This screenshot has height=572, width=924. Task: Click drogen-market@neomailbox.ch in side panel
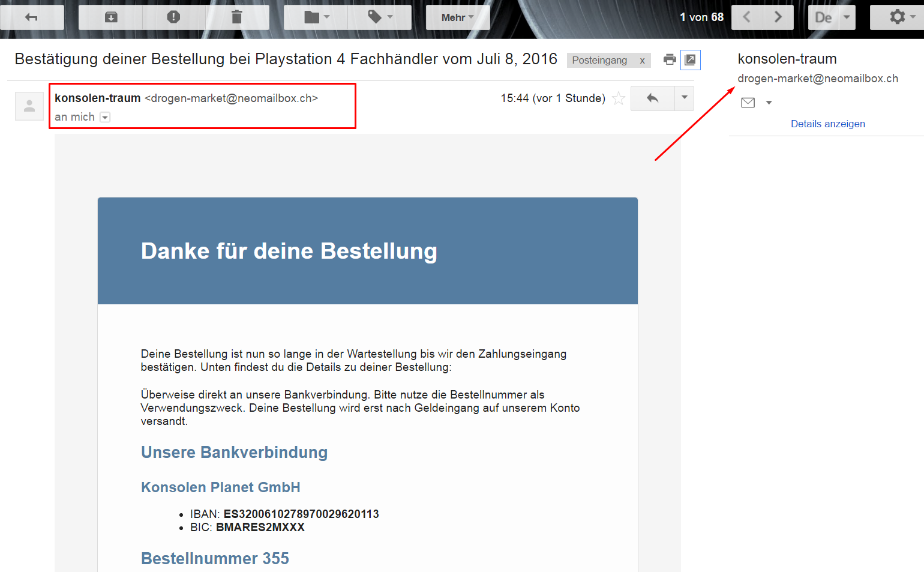pyautogui.click(x=817, y=79)
